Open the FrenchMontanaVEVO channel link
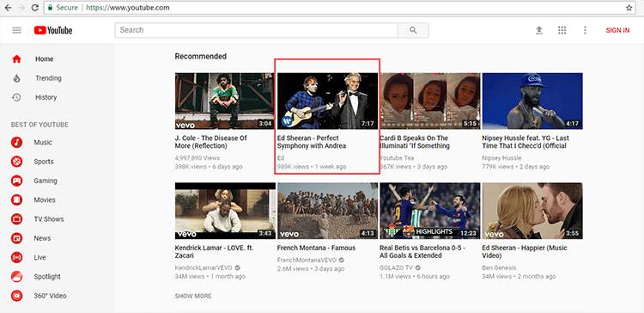This screenshot has width=644, height=313. pos(307,260)
